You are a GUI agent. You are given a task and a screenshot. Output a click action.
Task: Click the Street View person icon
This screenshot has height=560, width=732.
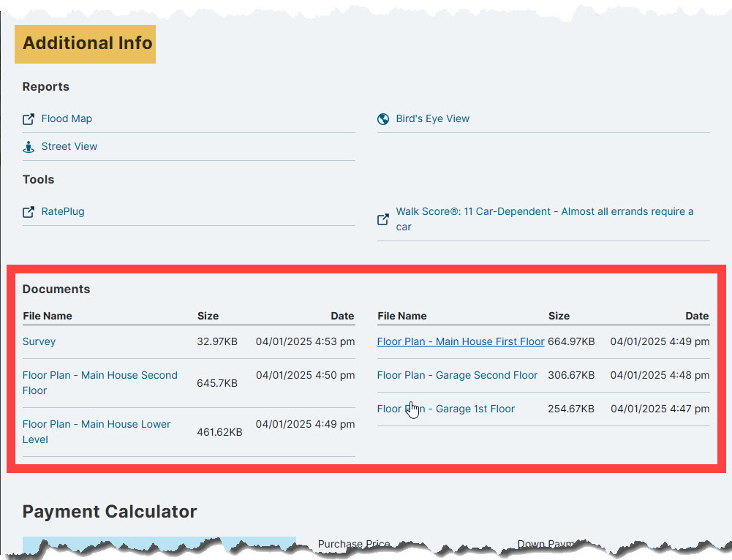tap(29, 147)
